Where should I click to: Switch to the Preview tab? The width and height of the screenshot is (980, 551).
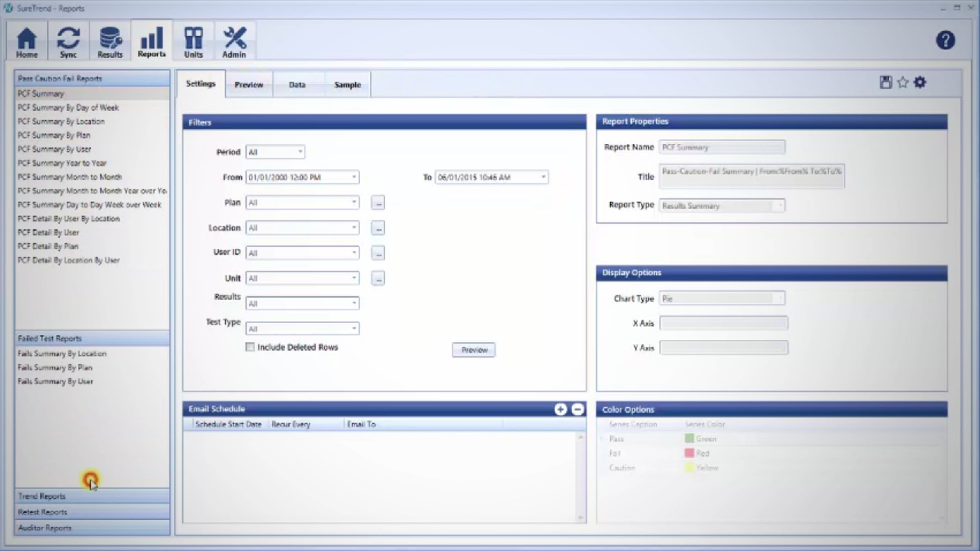tap(249, 85)
